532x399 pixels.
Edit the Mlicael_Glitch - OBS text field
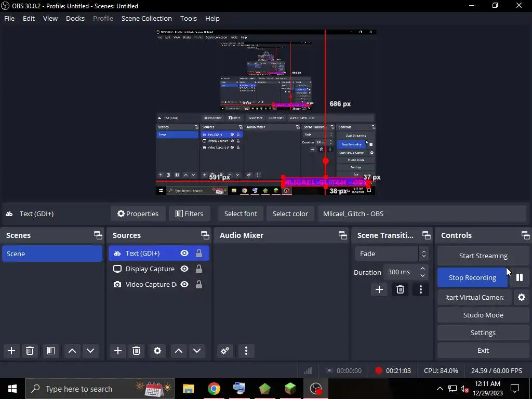[x=422, y=214]
